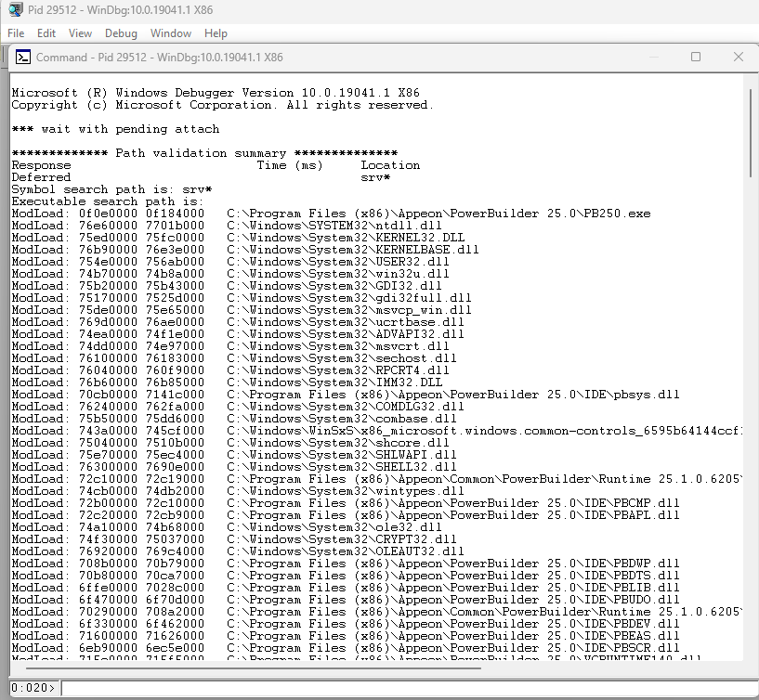This screenshot has width=759, height=700.
Task: Click the 0:020> prompt label
Action: click(33, 688)
